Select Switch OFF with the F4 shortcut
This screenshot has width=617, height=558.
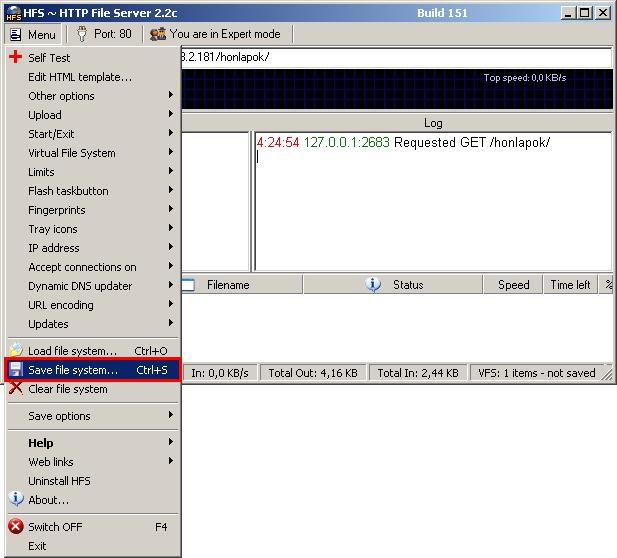pyautogui.click(x=93, y=527)
